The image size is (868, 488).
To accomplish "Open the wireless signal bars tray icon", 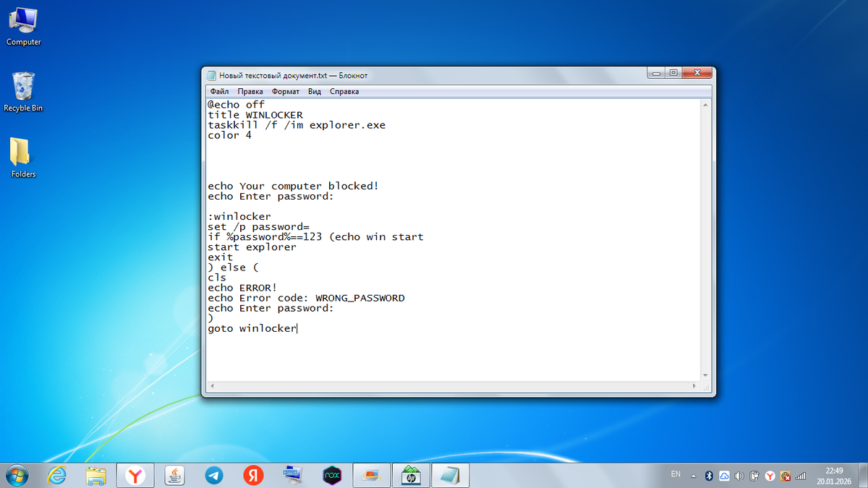I will point(801,476).
